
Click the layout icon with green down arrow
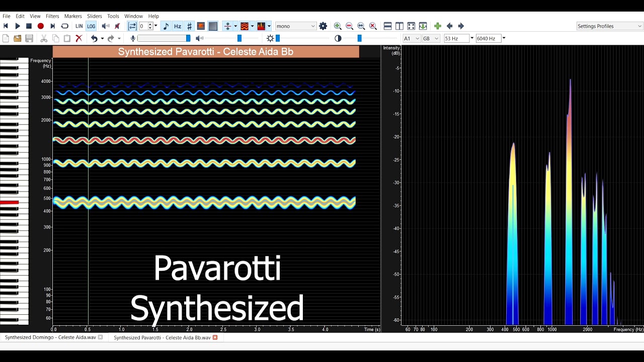(423, 26)
